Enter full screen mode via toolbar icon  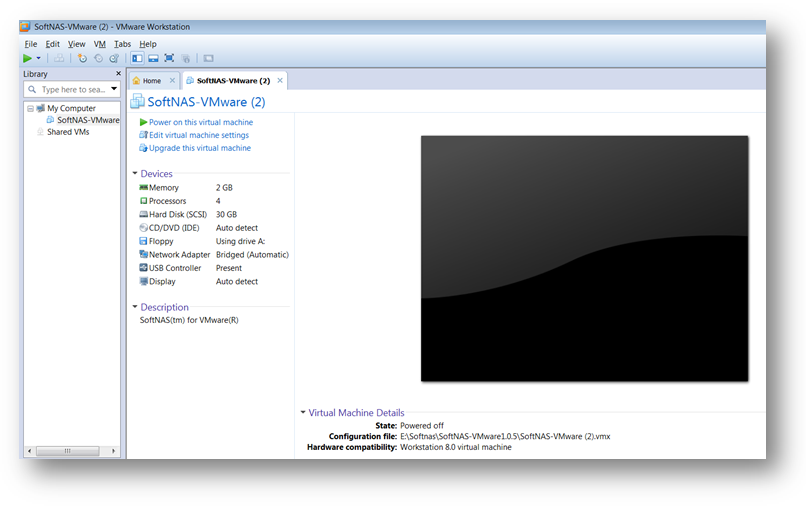169,59
